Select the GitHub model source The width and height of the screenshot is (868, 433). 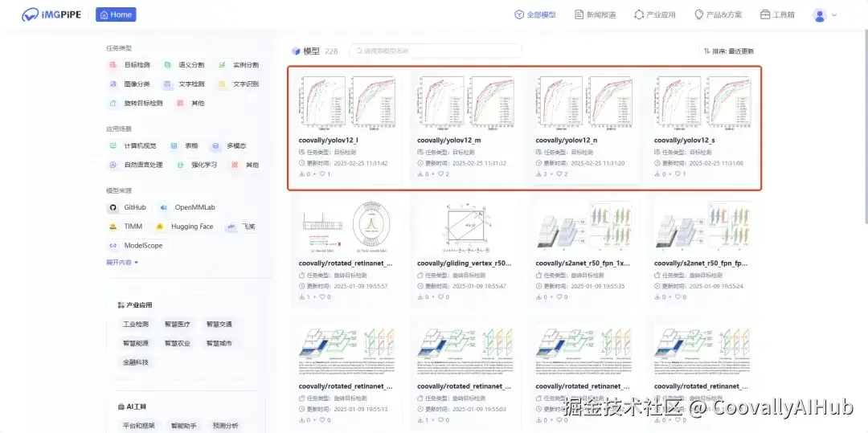[129, 207]
